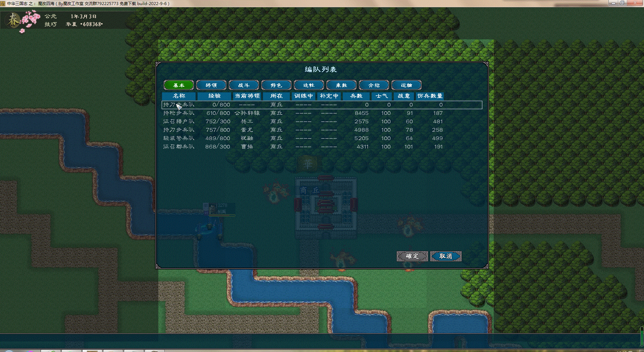Image resolution: width=644 pixels, height=352 pixels.
Task: Click general name 公孙轩辕
Action: [x=247, y=113]
